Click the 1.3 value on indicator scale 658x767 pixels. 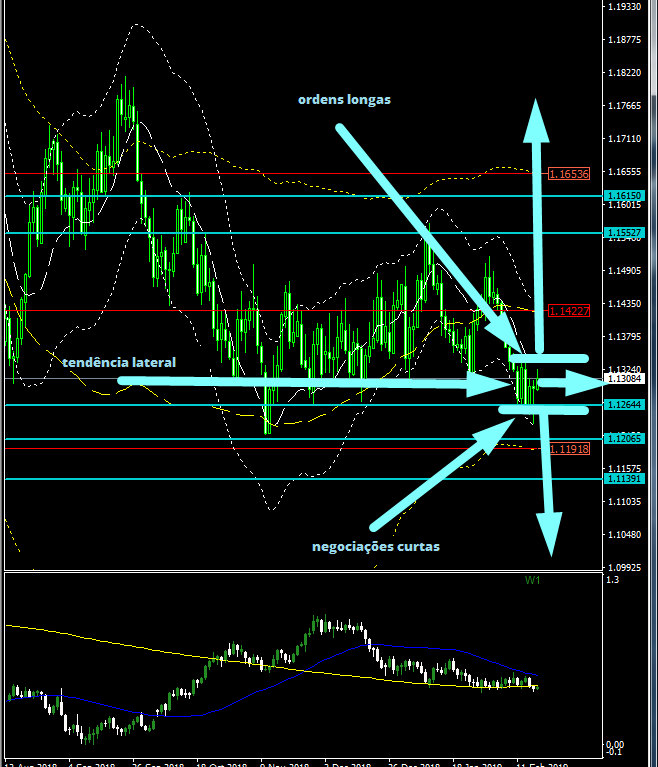[x=612, y=580]
